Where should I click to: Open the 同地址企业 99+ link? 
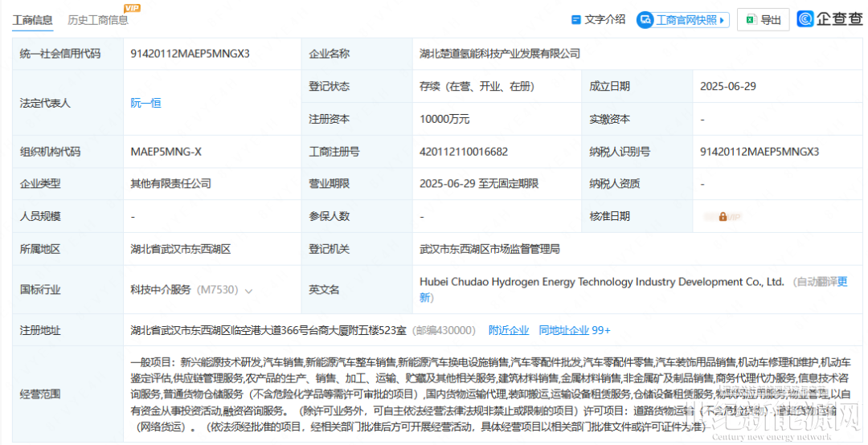pos(575,330)
